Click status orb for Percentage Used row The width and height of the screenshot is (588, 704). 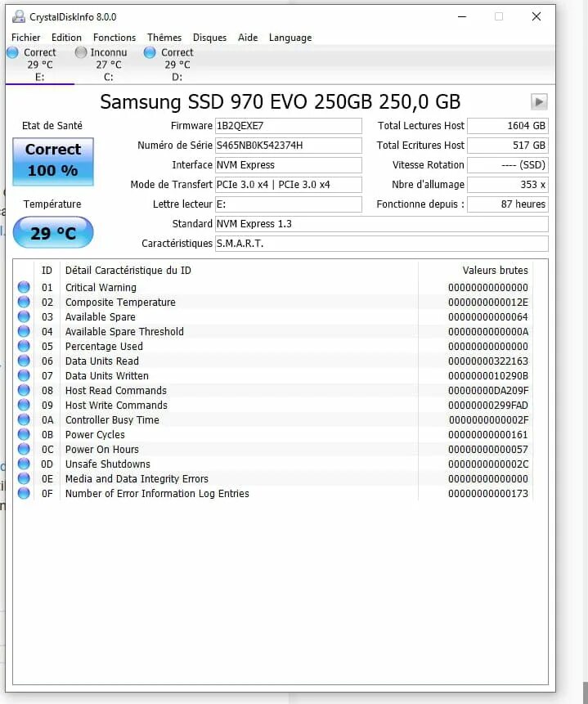pos(24,346)
